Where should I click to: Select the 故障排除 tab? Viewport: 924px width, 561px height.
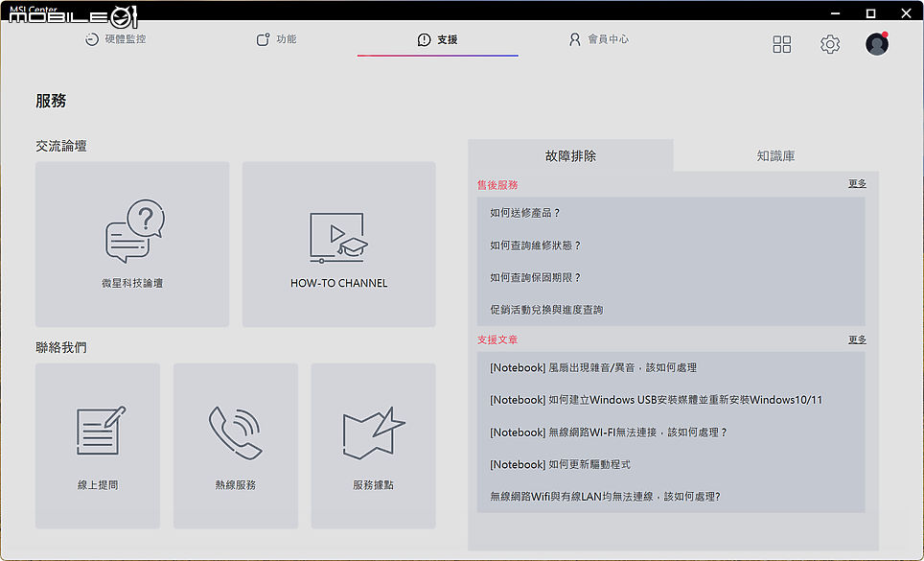[570, 155]
